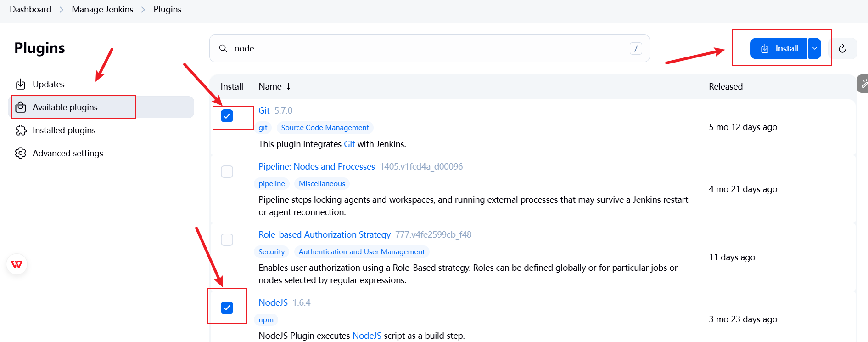Image resolution: width=868 pixels, height=342 pixels.
Task: Click '11 days ago' release date
Action: point(732,257)
